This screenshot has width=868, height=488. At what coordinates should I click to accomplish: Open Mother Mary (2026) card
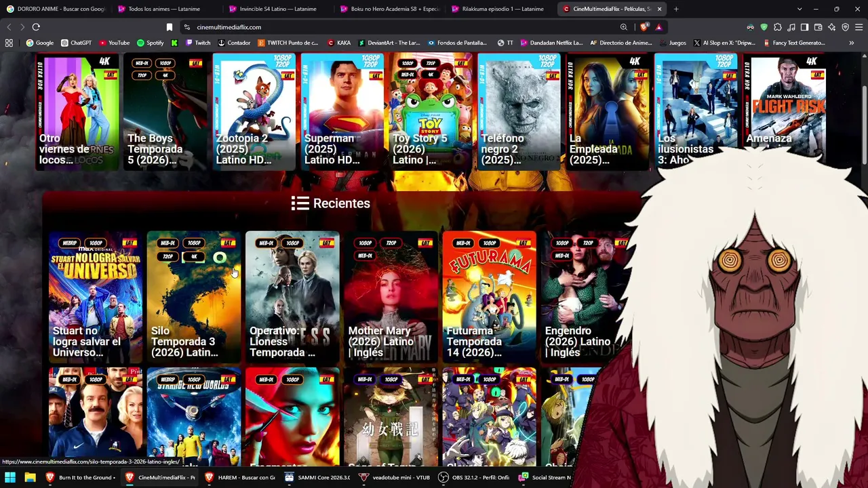391,297
